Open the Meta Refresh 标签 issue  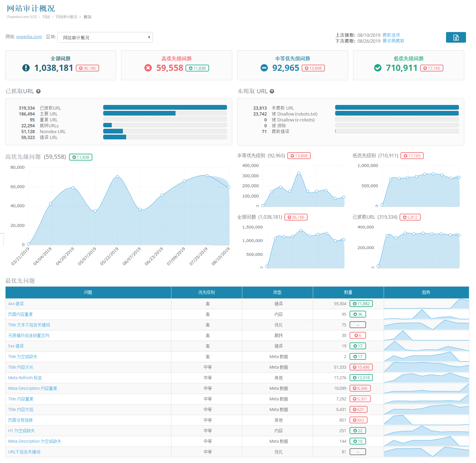(25, 378)
